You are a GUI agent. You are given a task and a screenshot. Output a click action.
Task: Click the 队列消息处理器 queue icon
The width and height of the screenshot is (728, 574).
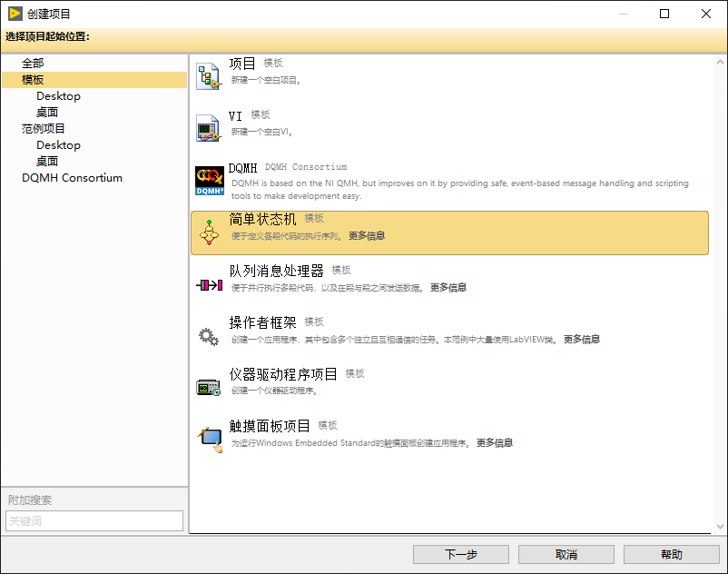pos(209,284)
